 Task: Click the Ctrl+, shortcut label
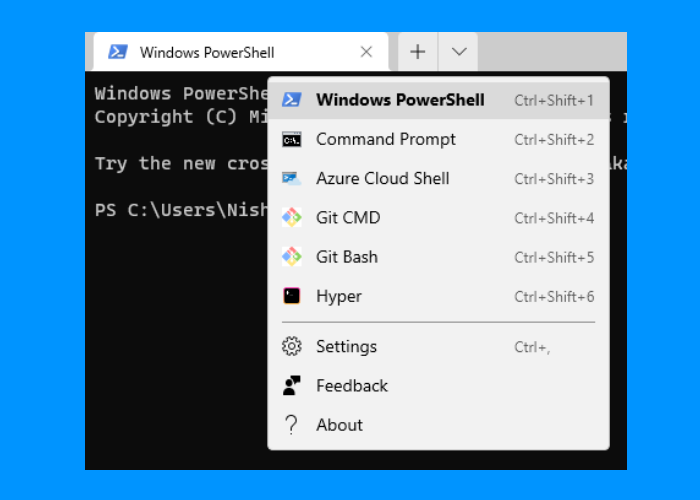point(532,347)
